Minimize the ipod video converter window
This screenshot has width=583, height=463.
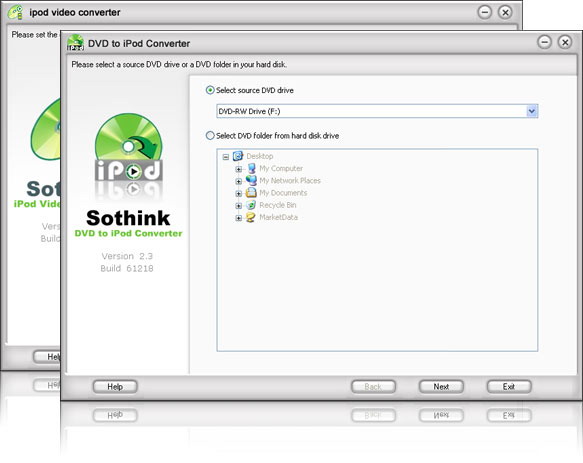point(484,12)
